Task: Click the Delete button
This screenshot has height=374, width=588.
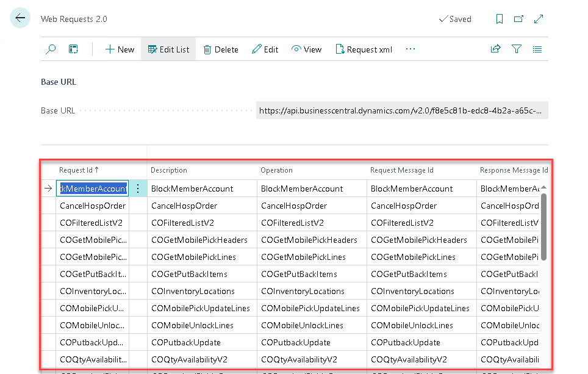Action: tap(220, 49)
